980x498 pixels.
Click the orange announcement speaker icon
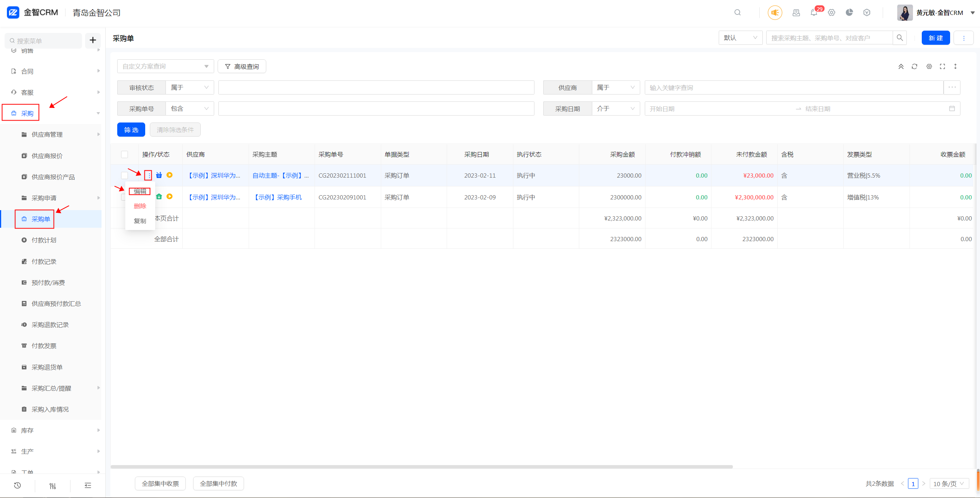[x=775, y=13]
